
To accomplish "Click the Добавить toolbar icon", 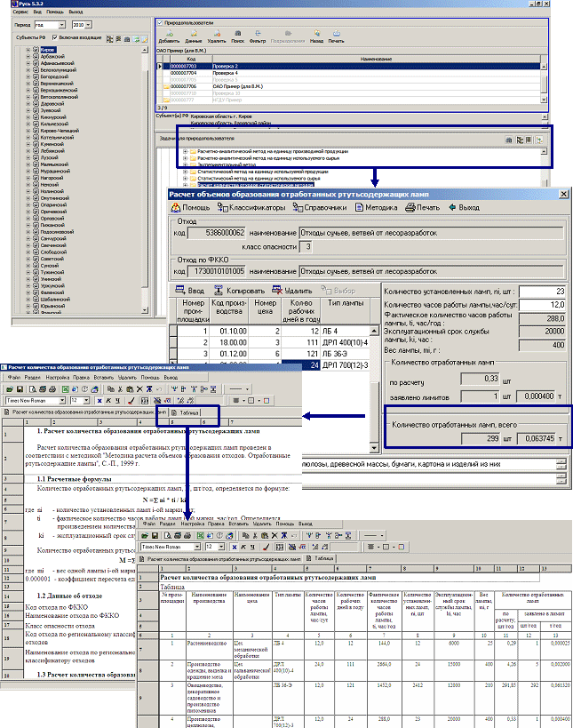I will tap(167, 36).
